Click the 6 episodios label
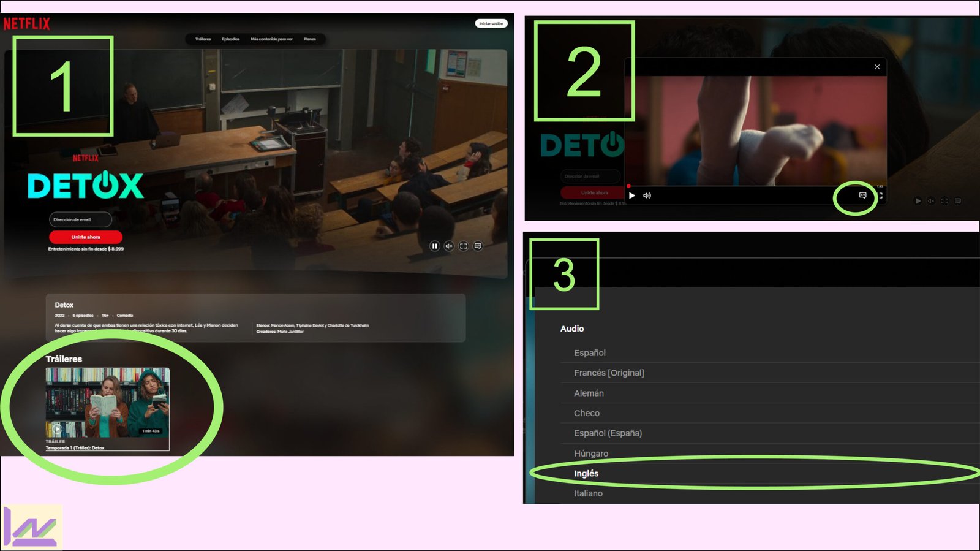Image resolution: width=980 pixels, height=551 pixels. (x=83, y=316)
